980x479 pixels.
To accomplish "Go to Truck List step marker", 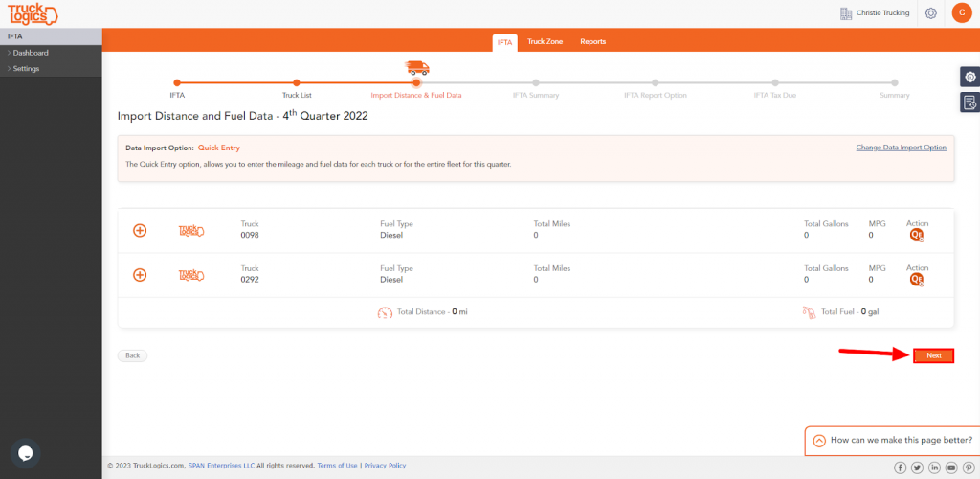I will tap(297, 82).
